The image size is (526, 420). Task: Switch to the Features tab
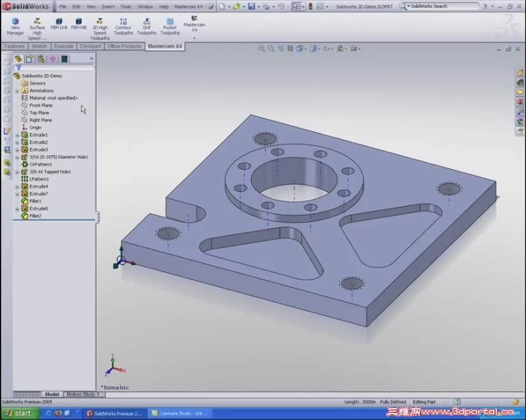15,46
